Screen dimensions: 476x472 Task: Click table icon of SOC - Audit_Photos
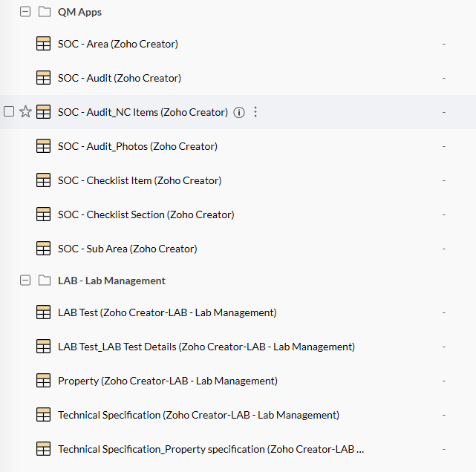[x=43, y=146]
